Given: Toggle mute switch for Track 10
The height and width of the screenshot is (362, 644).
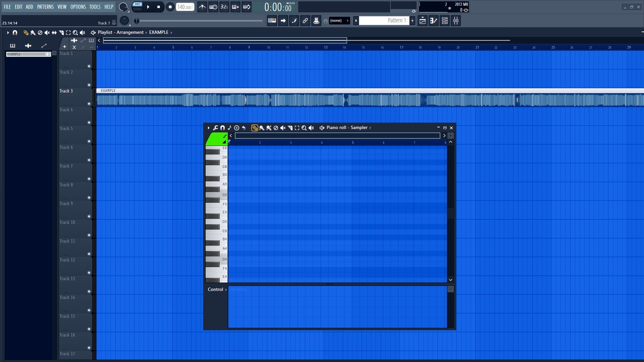Looking at the screenshot, I should [x=89, y=235].
